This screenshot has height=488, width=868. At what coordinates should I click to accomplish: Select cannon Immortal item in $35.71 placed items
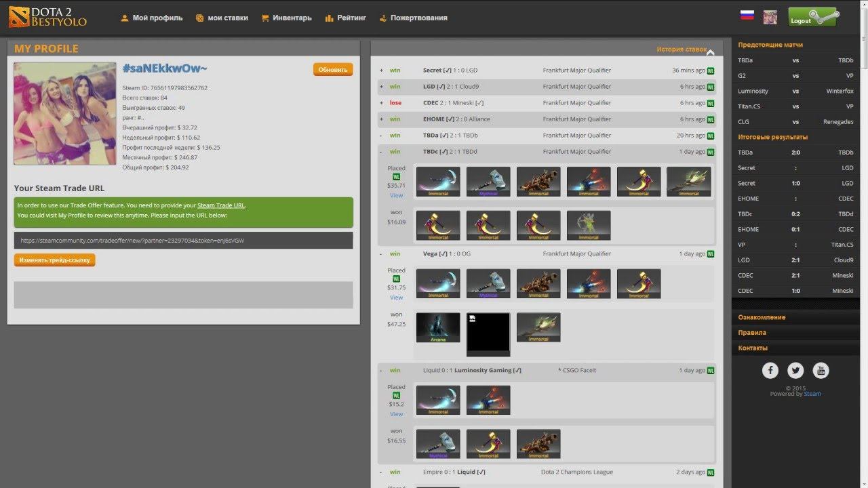point(538,182)
